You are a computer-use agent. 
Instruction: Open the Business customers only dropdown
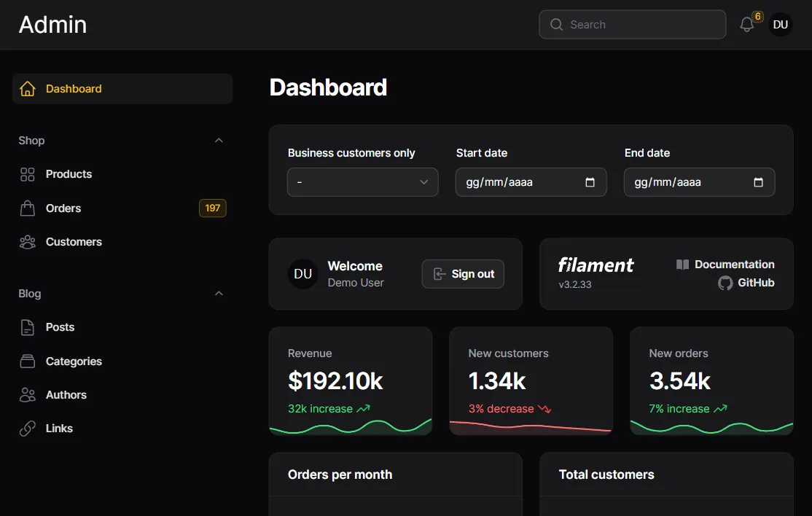coord(362,182)
